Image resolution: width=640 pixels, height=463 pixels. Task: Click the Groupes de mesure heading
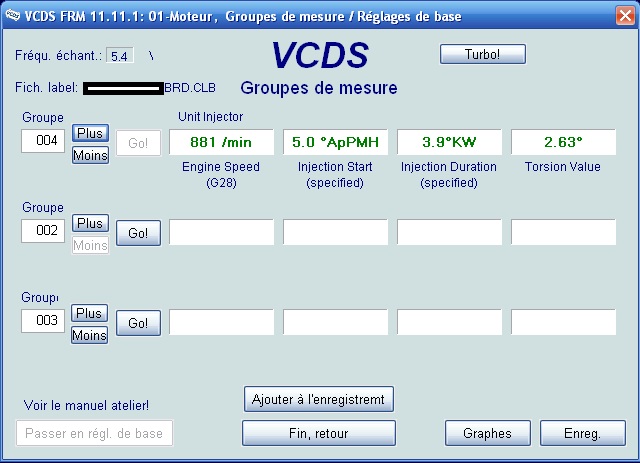pyautogui.click(x=318, y=88)
